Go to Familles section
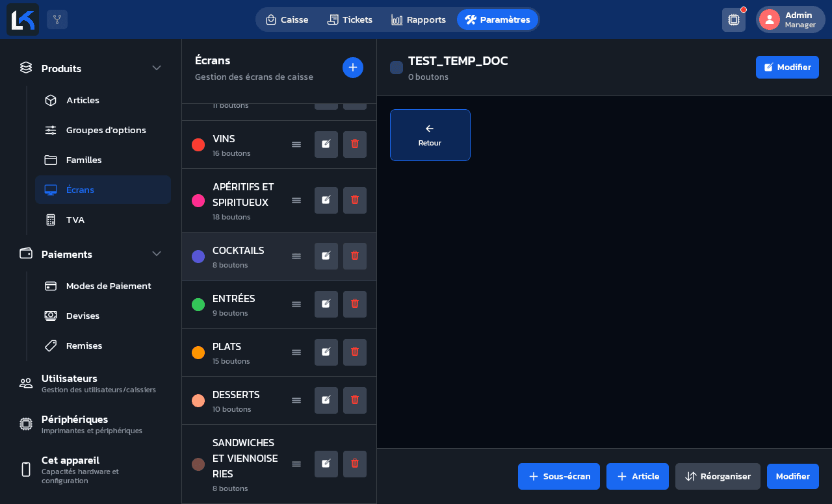 click(x=103, y=160)
